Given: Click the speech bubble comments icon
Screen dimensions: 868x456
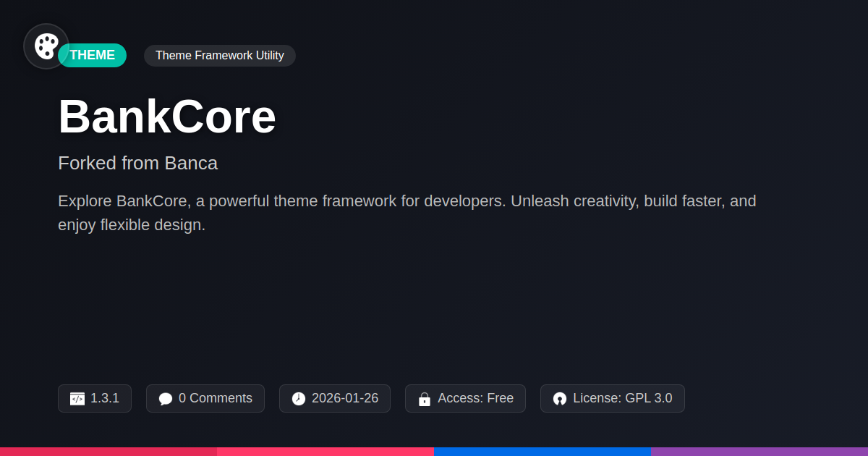Looking at the screenshot, I should coord(166,399).
